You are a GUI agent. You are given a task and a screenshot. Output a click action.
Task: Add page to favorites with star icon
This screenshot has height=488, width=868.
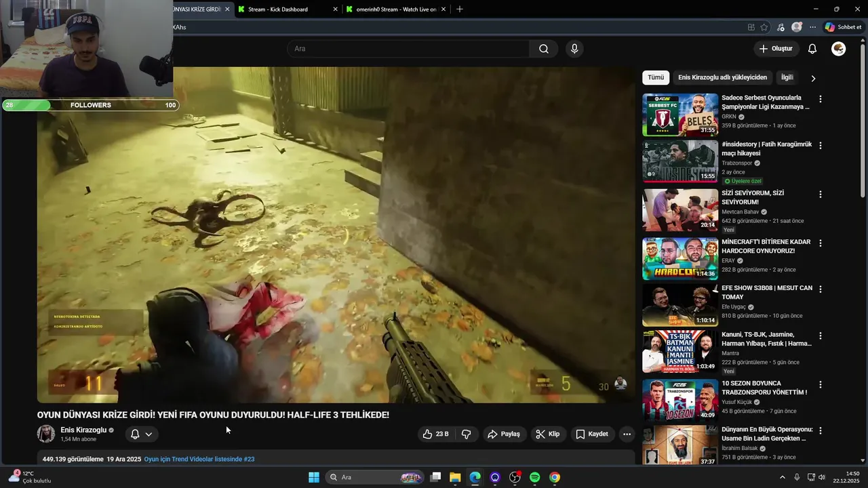click(764, 27)
